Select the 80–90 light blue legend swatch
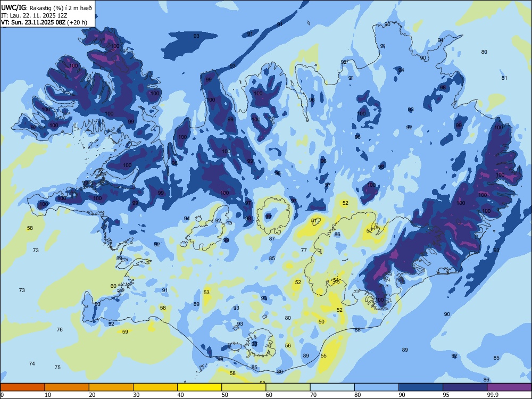This screenshot has height=399, width=532. tap(377, 387)
